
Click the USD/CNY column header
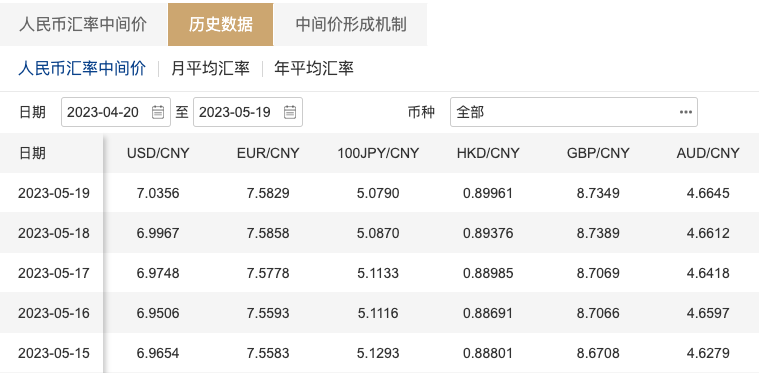click(x=158, y=153)
